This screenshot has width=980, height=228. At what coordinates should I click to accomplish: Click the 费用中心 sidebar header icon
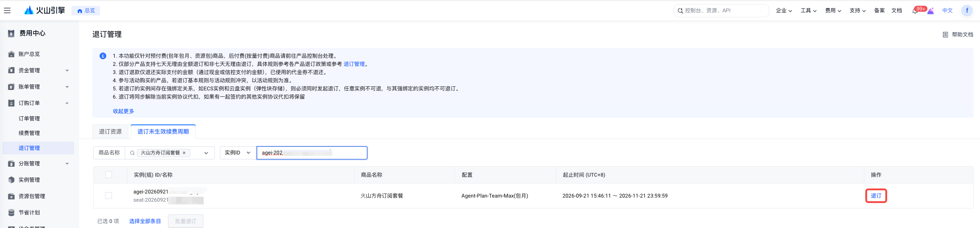coord(11,33)
